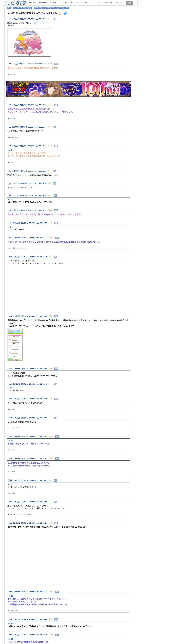Follow the >>10 reply link under post 2
The width and height of the screenshot is (194, 644).
click(x=13, y=74)
